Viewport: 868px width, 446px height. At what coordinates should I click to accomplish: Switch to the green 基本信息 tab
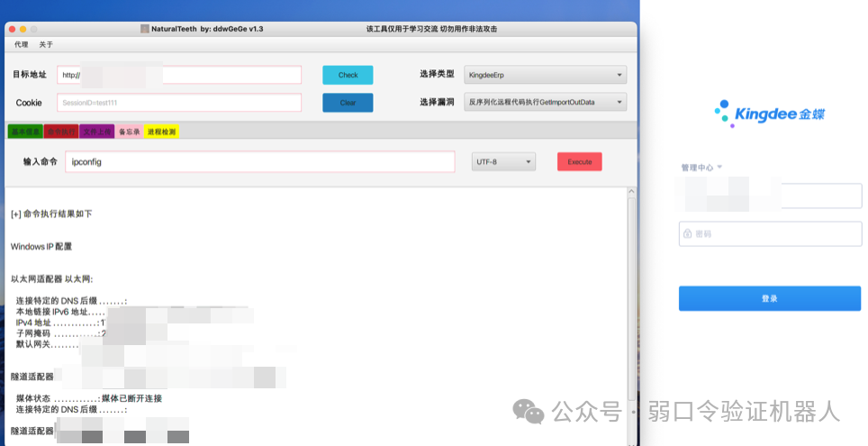tap(25, 132)
